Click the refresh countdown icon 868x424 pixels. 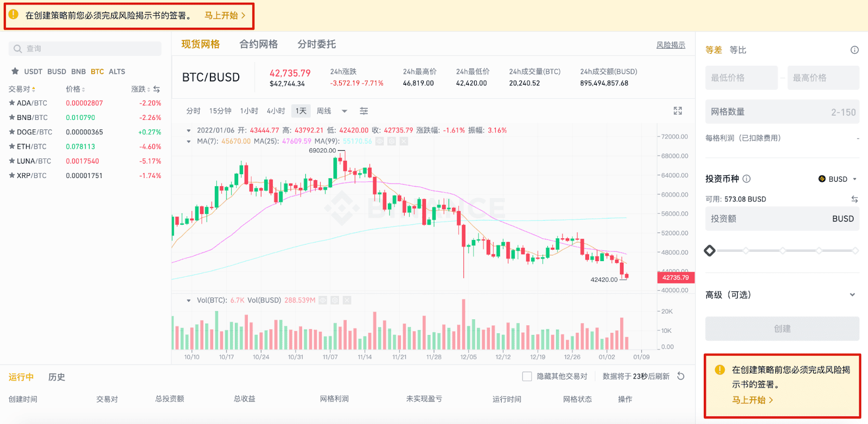point(681,376)
